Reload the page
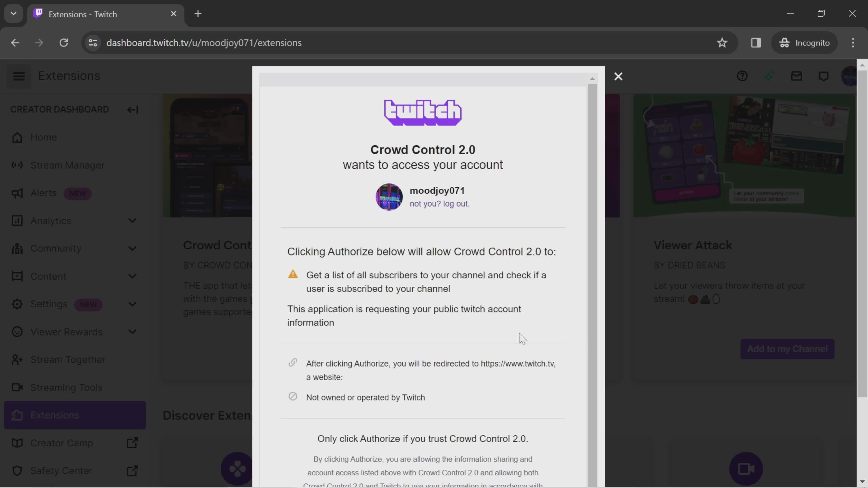The image size is (868, 488). tap(64, 43)
